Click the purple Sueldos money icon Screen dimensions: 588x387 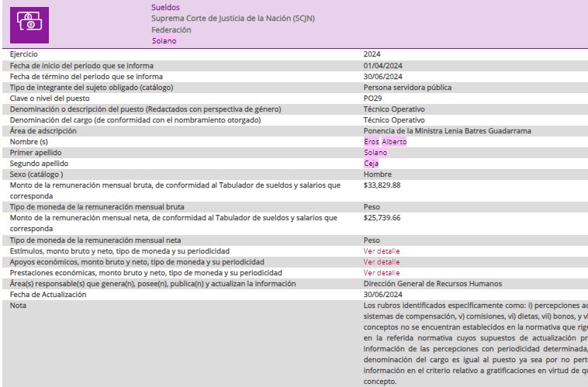[29, 25]
